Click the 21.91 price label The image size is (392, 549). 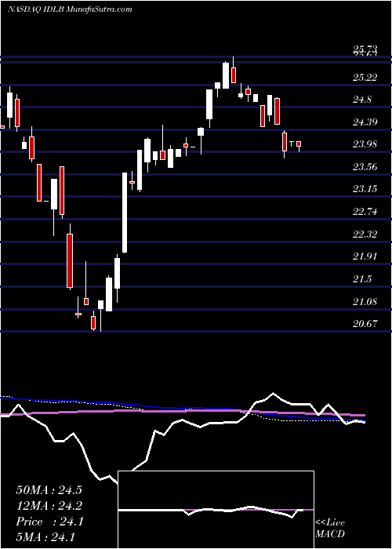point(365,256)
